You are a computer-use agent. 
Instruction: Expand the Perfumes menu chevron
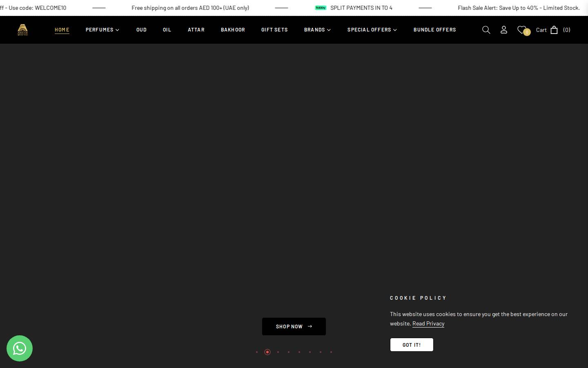coord(117,30)
